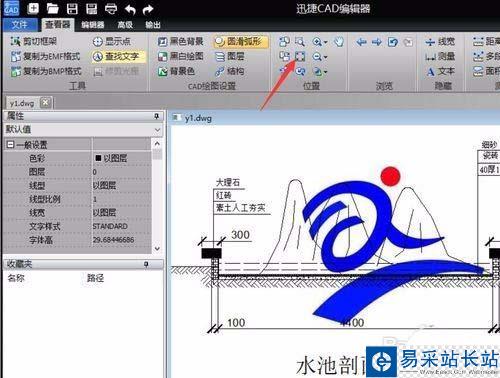Open the zoom-in dropdown arrow
The image size is (500, 378).
pyautogui.click(x=325, y=42)
